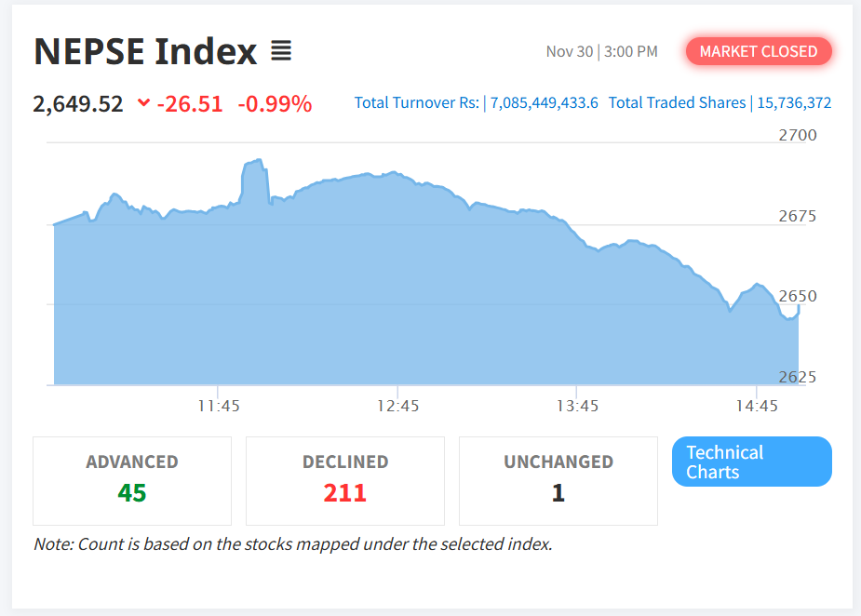
Task: Click the MARKET CLOSED status badge
Action: 759,51
